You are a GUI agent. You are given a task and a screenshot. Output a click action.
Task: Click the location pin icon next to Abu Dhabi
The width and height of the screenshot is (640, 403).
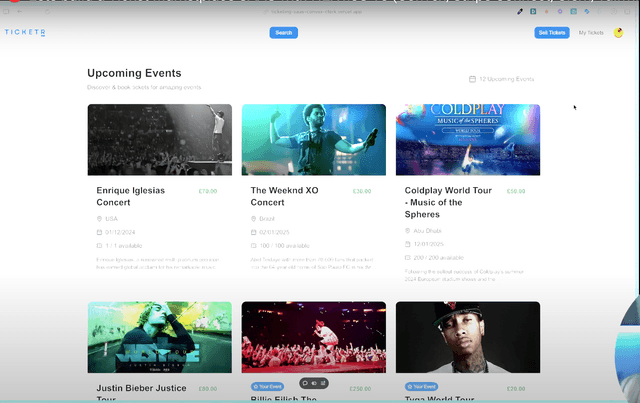407,231
